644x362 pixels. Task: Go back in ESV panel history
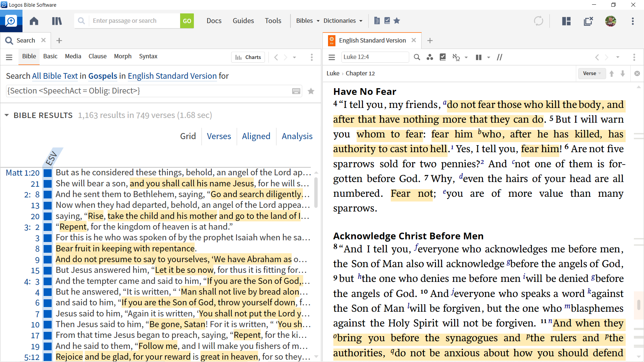[x=597, y=57]
